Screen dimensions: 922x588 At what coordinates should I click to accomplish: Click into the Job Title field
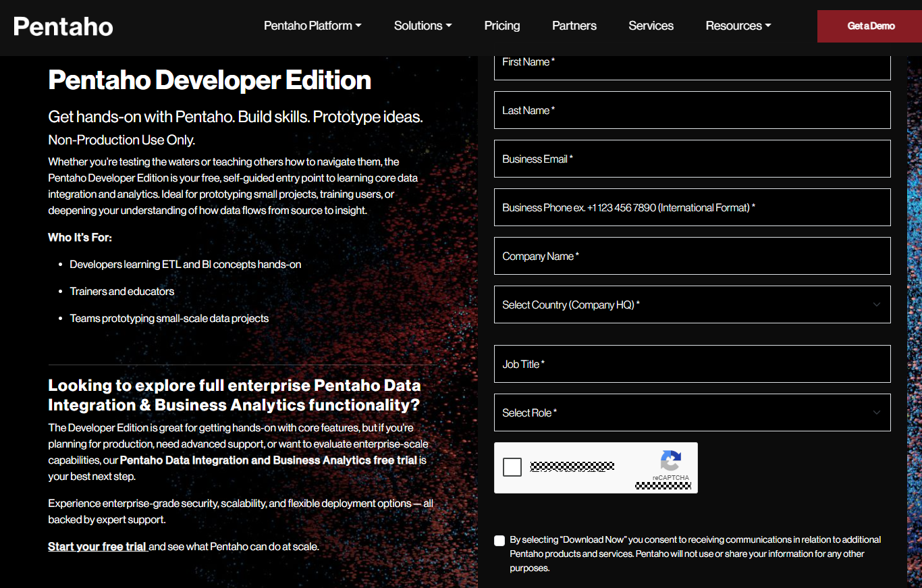point(693,364)
